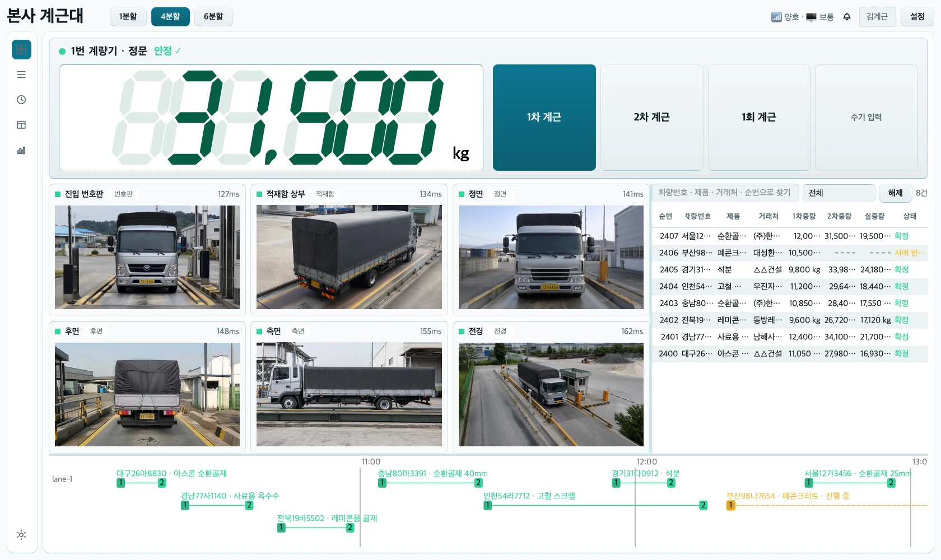This screenshot has height=560, width=941.
Task: Click the 2차 계근 button
Action: coord(651,117)
